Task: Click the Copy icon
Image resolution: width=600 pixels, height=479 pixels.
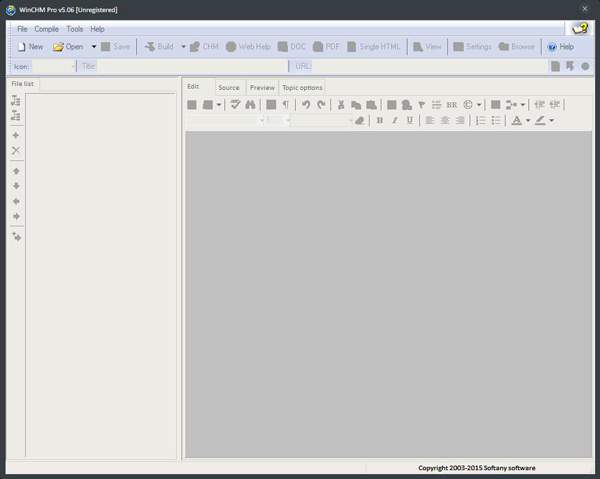Action: click(x=356, y=105)
